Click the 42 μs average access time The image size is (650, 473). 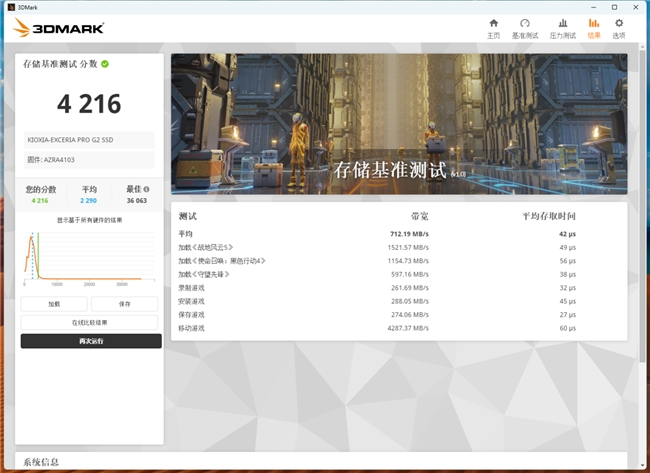568,234
